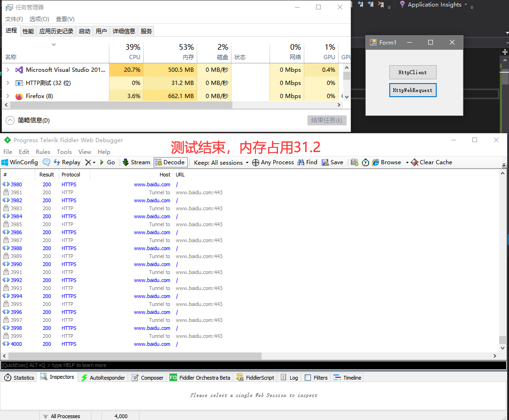This screenshot has height=420, width=509.
Task: Sort sessions by the Result column header
Action: point(47,175)
